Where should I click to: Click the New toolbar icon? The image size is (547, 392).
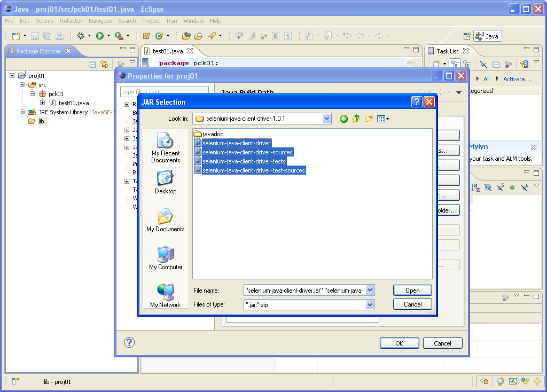coord(16,36)
